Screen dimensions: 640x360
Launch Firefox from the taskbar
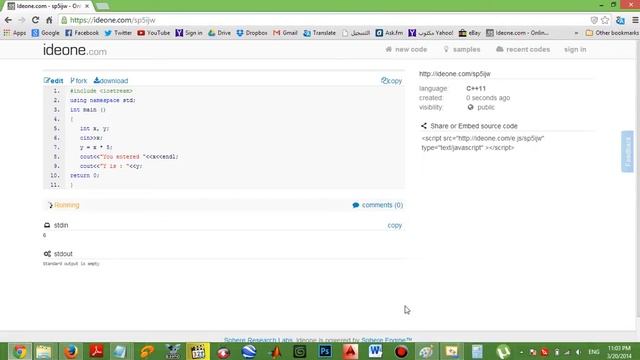point(70,351)
